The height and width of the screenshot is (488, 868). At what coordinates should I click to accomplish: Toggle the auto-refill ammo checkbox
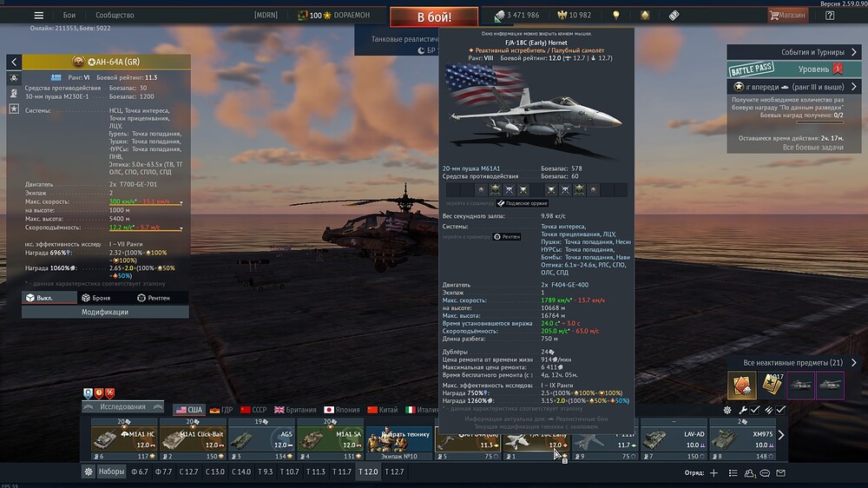[x=780, y=410]
